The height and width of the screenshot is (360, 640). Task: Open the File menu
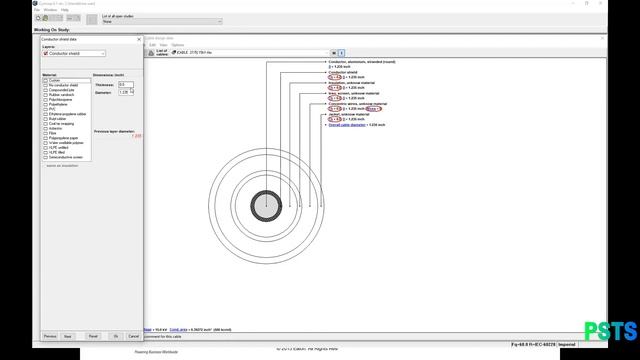point(37,10)
